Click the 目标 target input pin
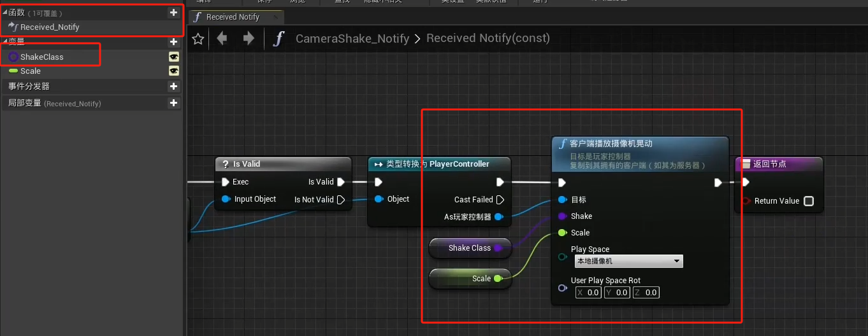 562,200
